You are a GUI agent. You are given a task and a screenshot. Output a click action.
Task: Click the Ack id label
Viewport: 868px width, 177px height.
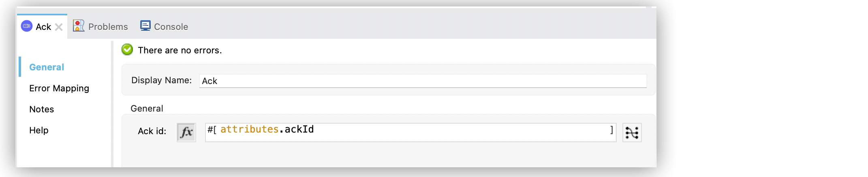(152, 131)
